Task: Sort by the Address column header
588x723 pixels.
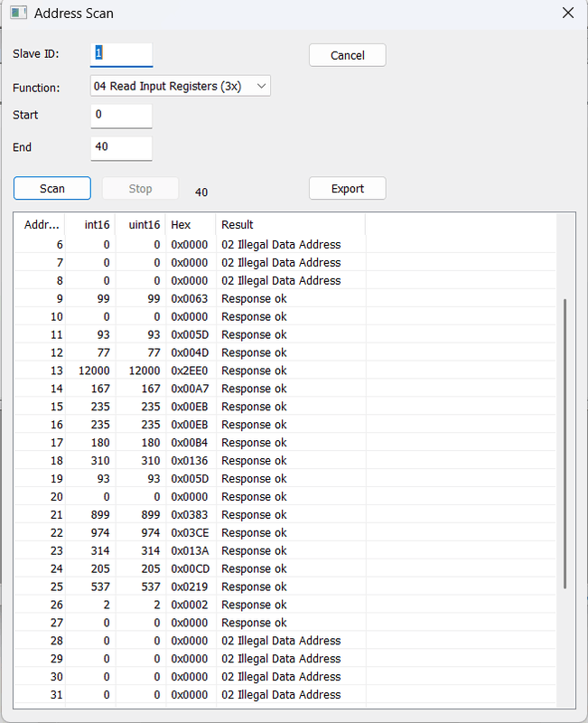Action: point(41,224)
